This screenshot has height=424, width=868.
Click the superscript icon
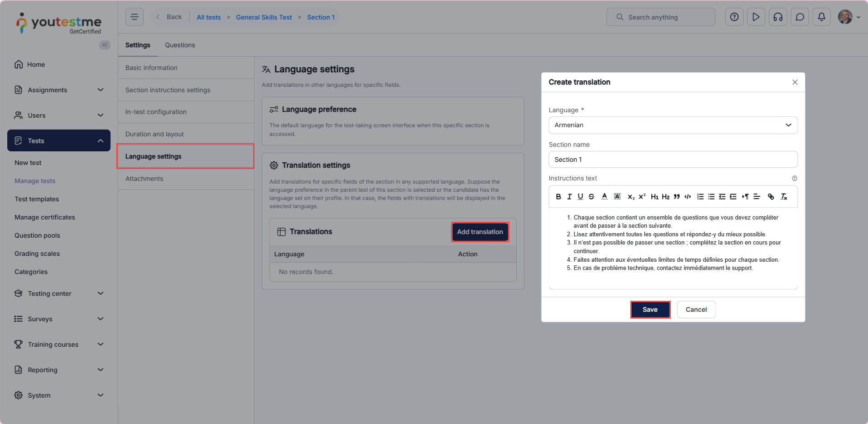tap(642, 197)
